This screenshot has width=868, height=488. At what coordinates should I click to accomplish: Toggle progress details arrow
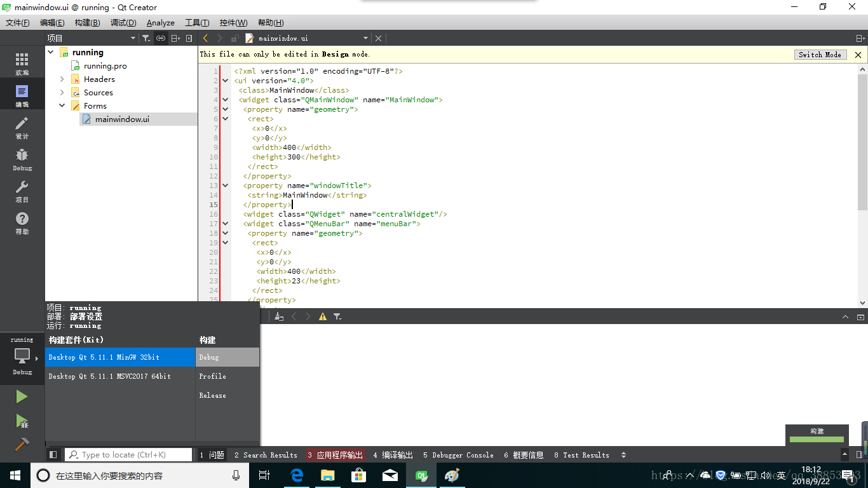844,455
